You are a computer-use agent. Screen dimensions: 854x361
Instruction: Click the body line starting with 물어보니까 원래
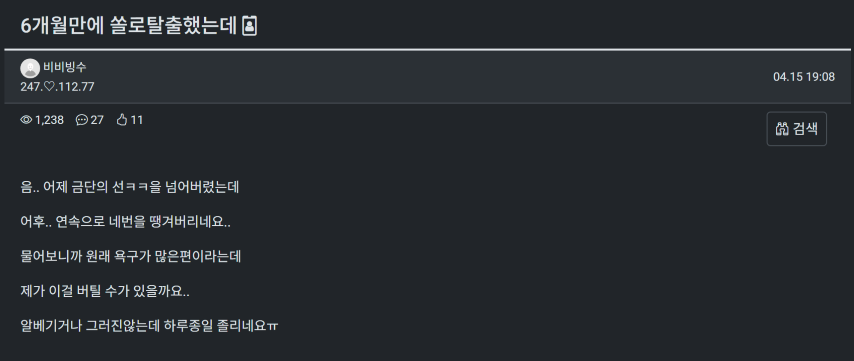tap(131, 256)
